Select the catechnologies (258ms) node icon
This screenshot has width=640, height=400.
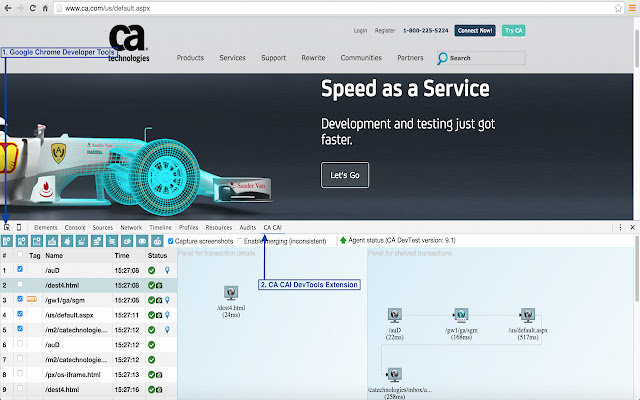pyautogui.click(x=394, y=375)
